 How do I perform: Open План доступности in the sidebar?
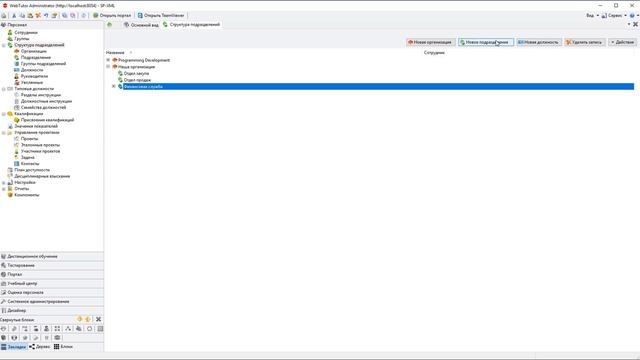32,170
